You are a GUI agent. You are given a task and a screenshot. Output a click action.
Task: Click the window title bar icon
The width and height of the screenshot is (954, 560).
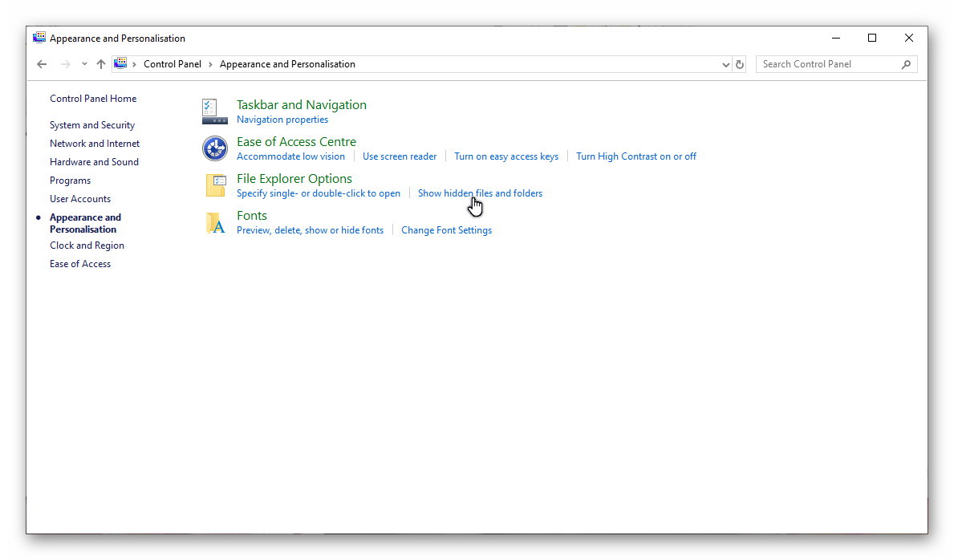click(x=39, y=38)
